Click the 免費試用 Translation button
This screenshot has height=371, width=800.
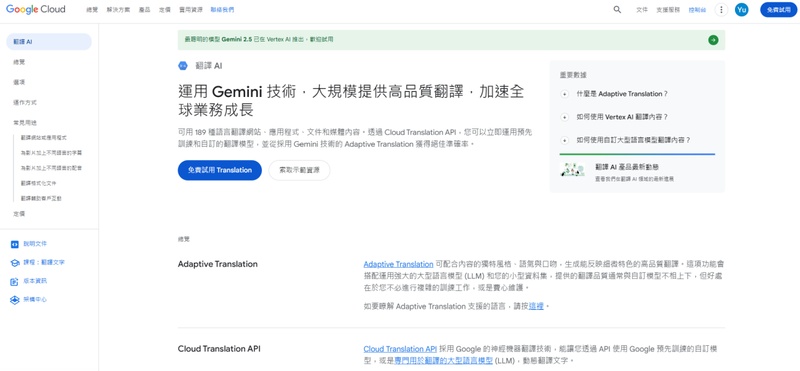tap(219, 170)
